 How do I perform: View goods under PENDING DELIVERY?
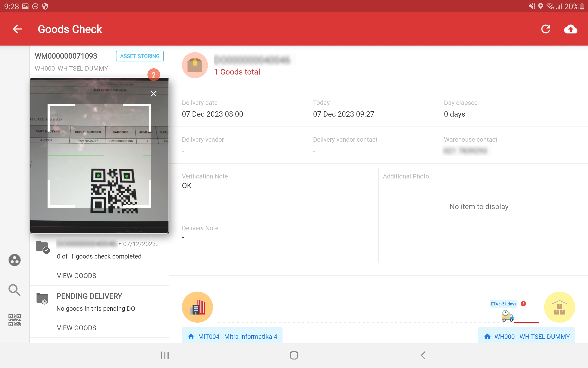76,328
